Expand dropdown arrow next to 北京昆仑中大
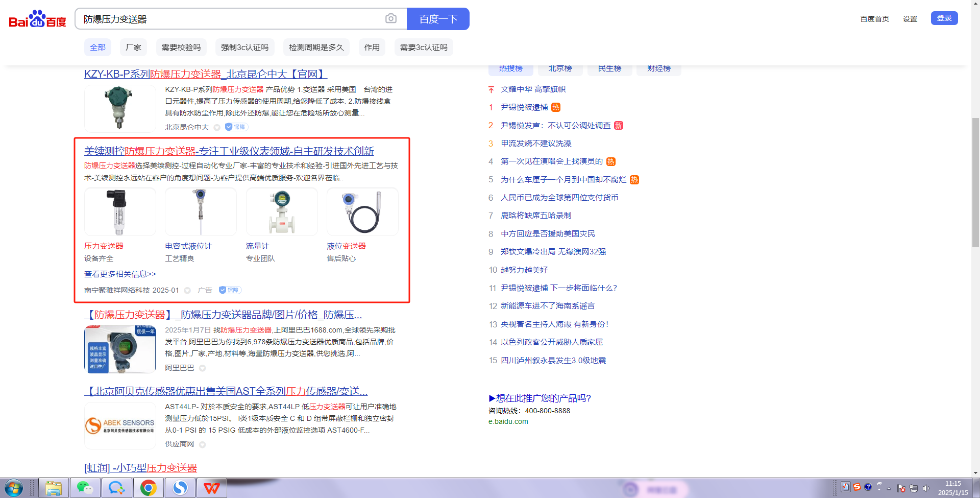This screenshot has width=980, height=498. (x=217, y=128)
